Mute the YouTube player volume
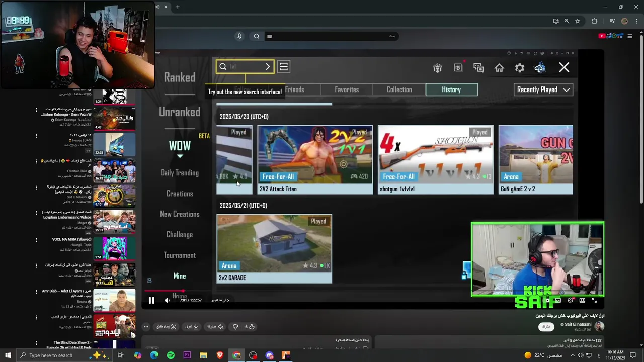644x362 pixels. pos(167,301)
